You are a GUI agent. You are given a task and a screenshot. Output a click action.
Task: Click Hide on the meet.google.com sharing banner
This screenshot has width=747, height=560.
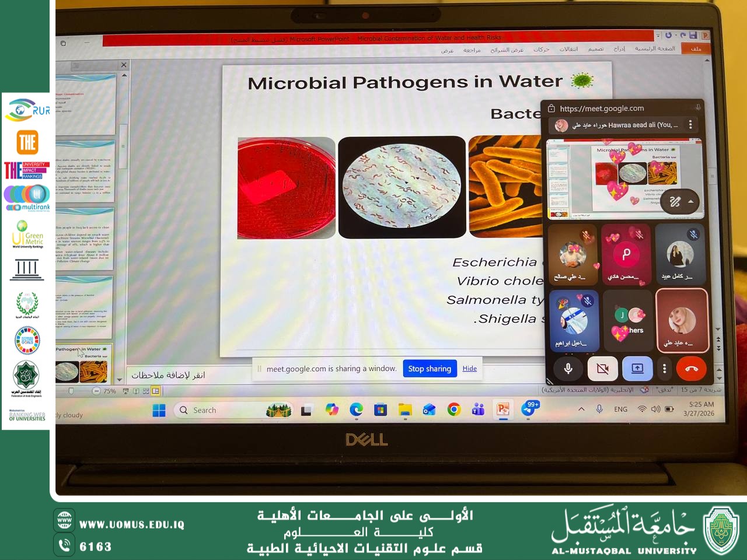470,368
